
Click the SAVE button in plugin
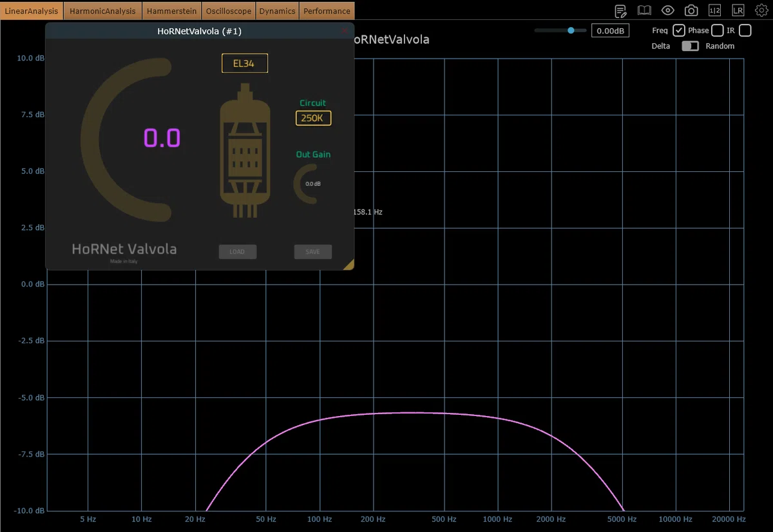coord(313,252)
